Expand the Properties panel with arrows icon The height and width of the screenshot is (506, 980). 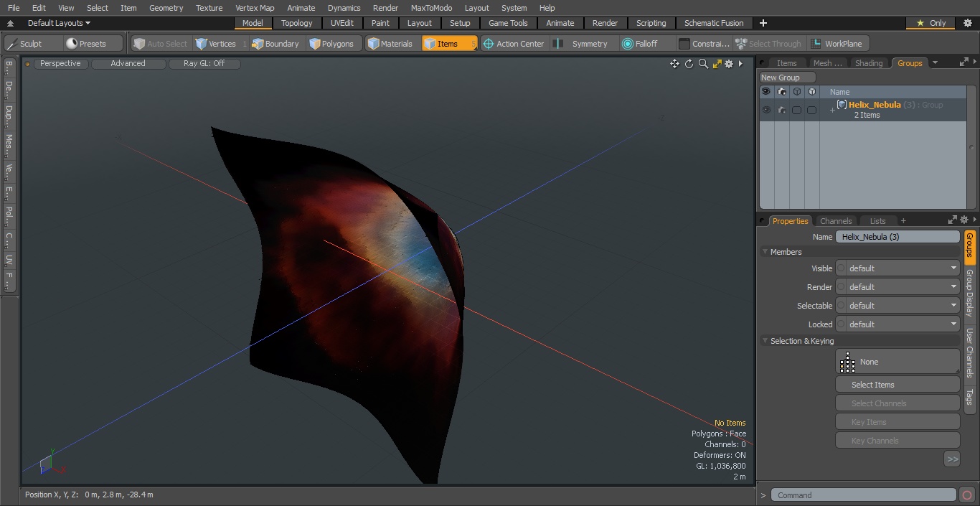click(x=953, y=220)
